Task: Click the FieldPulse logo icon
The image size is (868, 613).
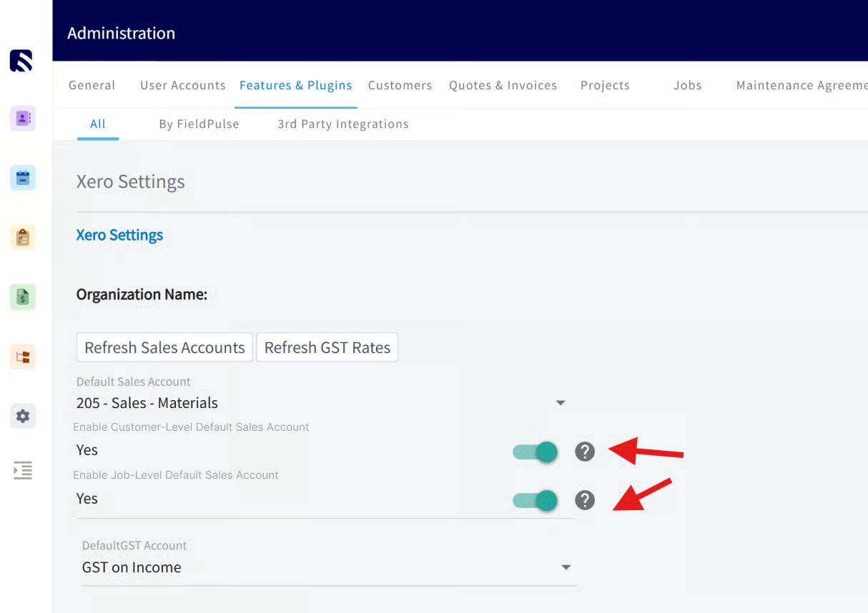Action: 21,61
